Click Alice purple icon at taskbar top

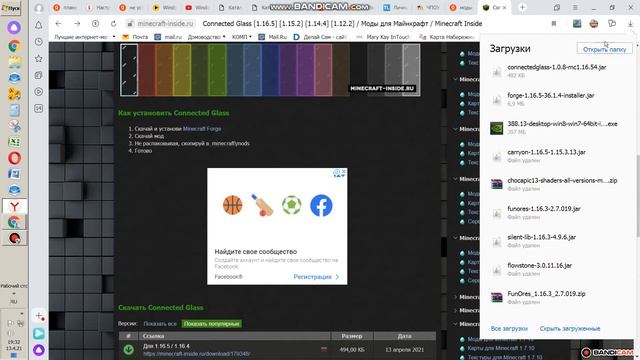[x=14, y=27]
